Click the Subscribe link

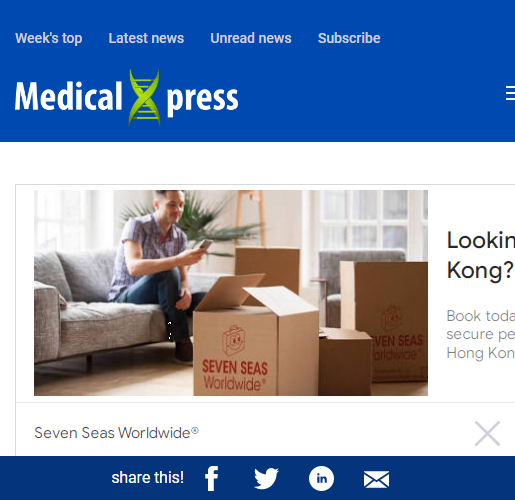click(349, 38)
